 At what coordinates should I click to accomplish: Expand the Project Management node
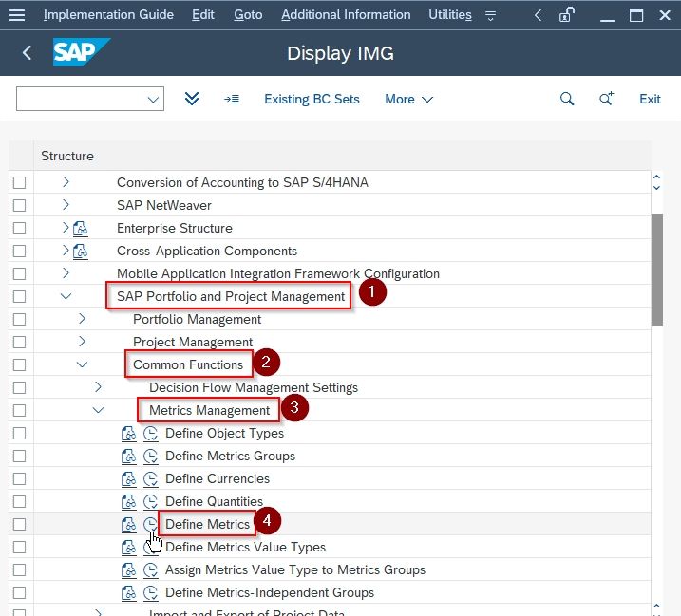82,341
